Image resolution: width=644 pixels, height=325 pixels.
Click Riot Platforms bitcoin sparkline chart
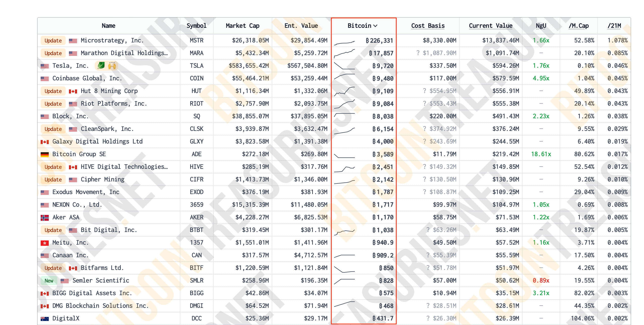(344, 104)
